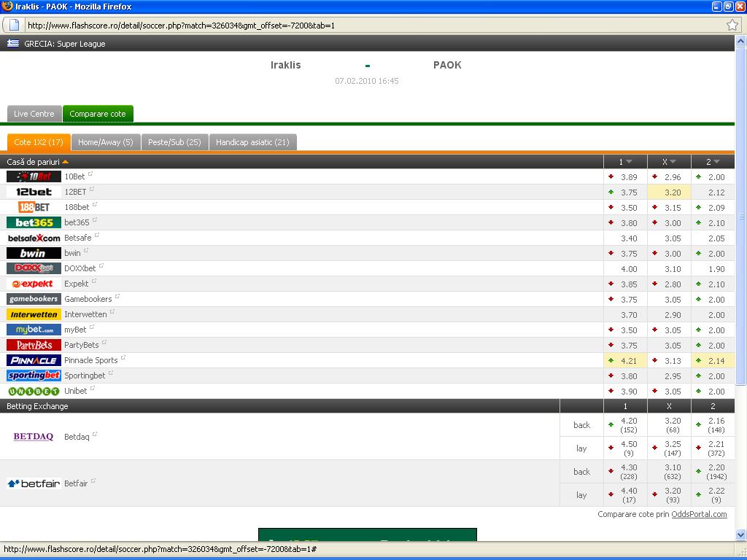Sort by column 2 odds arrow
The height and width of the screenshot is (560, 747).
pos(717,162)
